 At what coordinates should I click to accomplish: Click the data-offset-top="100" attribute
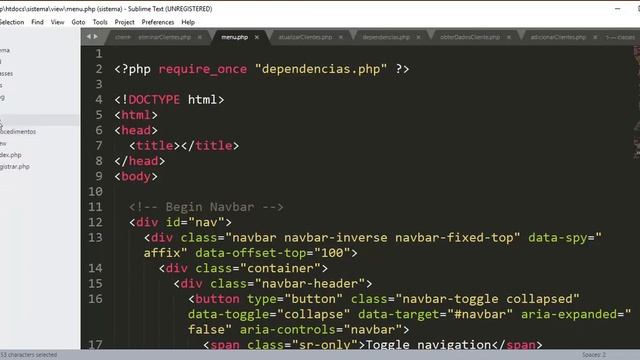tap(272, 253)
